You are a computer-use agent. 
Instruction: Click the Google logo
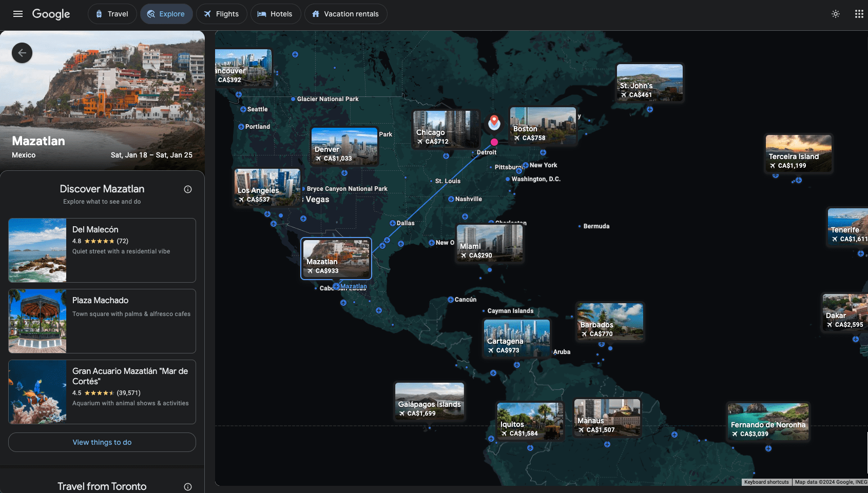(51, 14)
